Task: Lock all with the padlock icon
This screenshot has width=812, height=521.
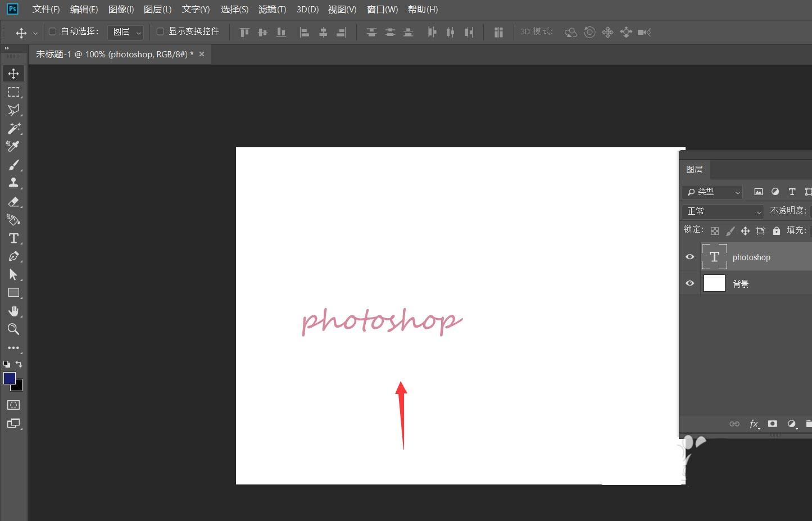Action: point(777,231)
